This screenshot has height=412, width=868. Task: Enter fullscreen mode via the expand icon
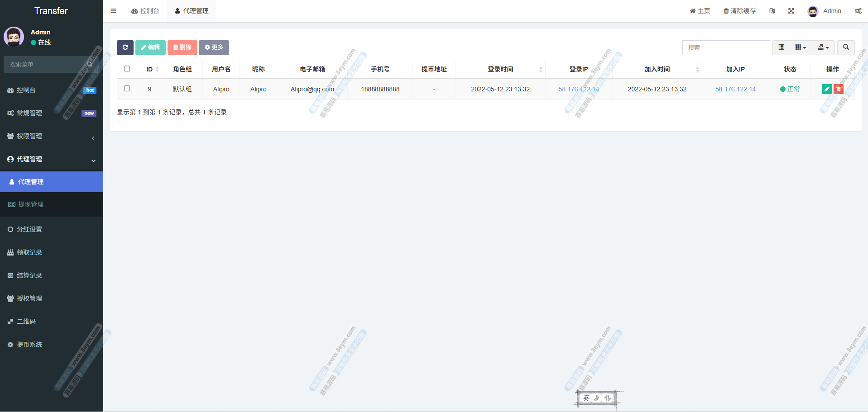click(791, 11)
